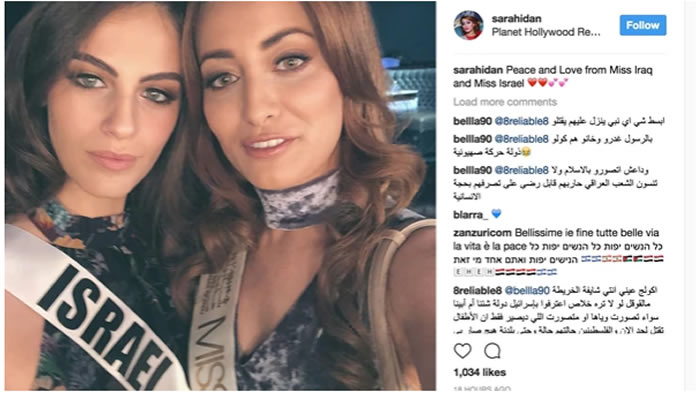View the 1,034 likes list
Screen dimensions: 700x400
pos(479,372)
